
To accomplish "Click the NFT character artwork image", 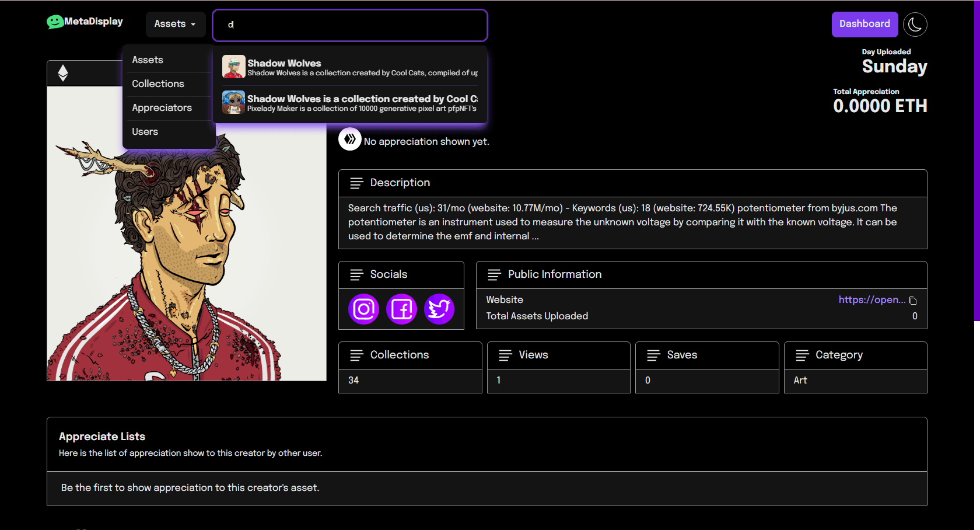I will coord(187,263).
